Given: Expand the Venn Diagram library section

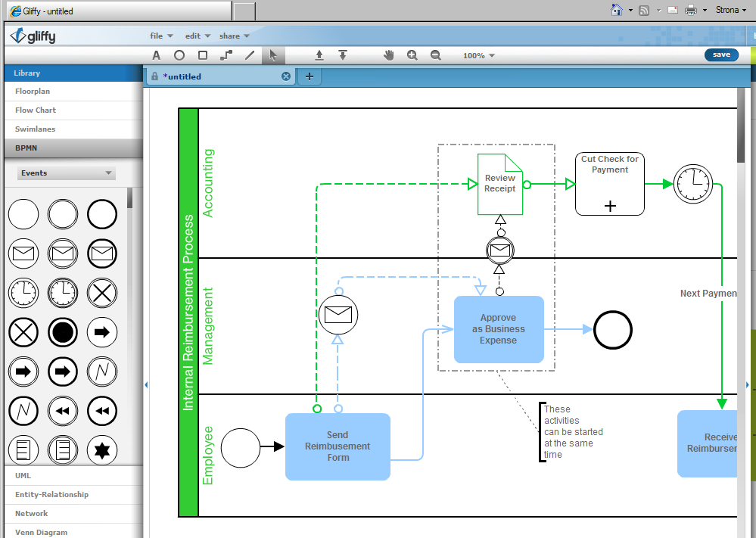Looking at the screenshot, I should (73, 532).
